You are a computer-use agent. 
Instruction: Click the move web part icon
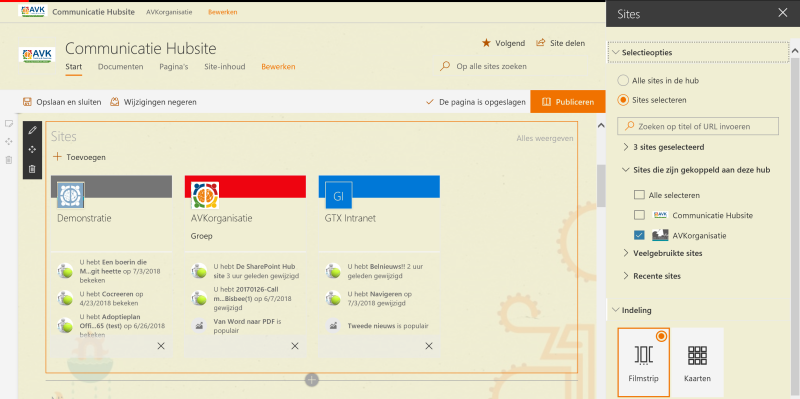coord(33,149)
